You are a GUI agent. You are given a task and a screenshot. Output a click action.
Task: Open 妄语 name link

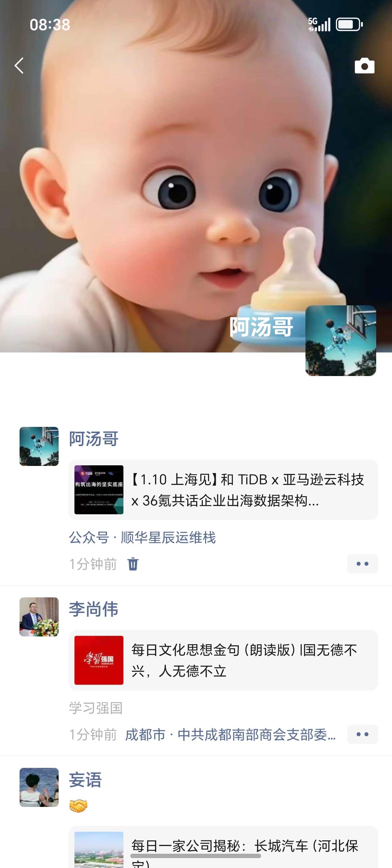click(x=85, y=779)
